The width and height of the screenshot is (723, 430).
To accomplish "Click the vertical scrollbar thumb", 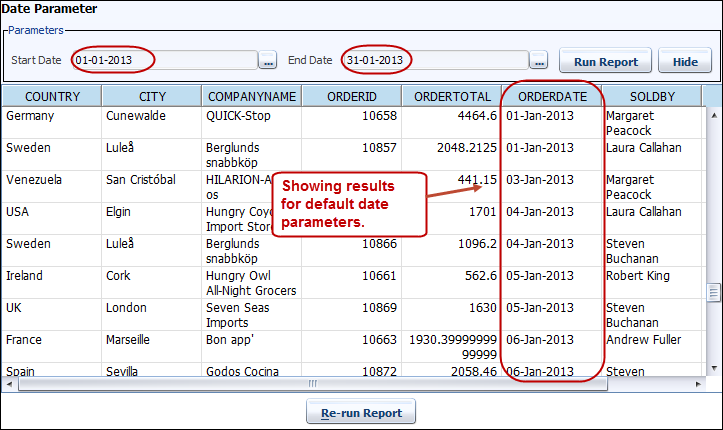I will (714, 292).
